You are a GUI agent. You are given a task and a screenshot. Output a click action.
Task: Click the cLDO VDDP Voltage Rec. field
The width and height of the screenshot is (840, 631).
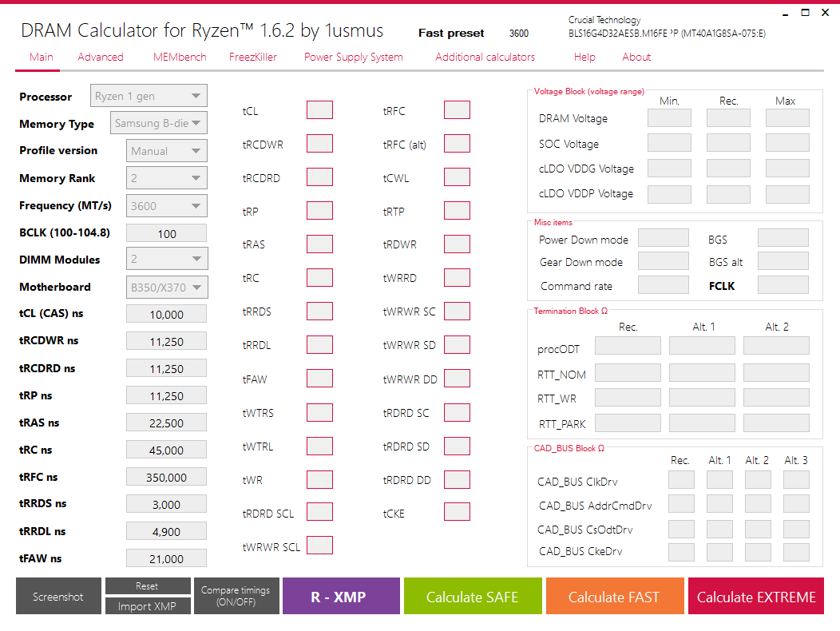coord(728,194)
